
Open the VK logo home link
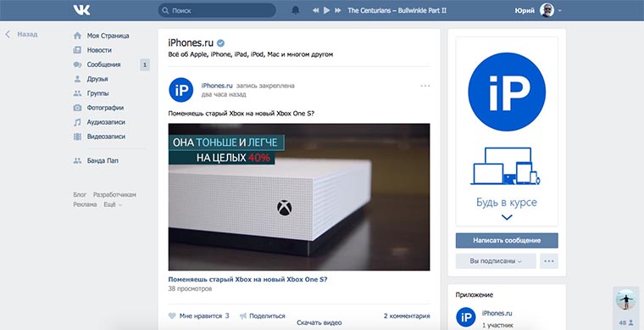(81, 10)
